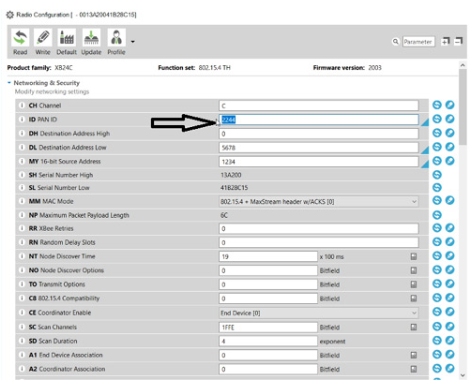Write DL Destination Address Low

pyautogui.click(x=450, y=147)
